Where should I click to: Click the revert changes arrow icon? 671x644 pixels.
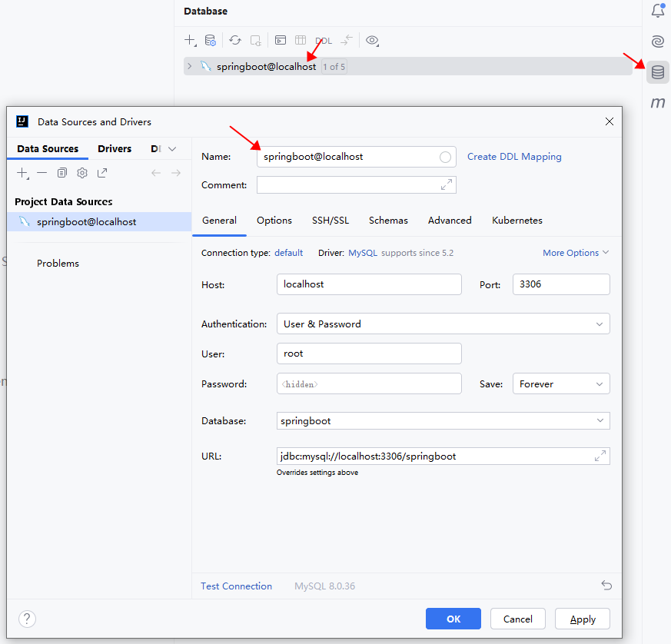(606, 586)
